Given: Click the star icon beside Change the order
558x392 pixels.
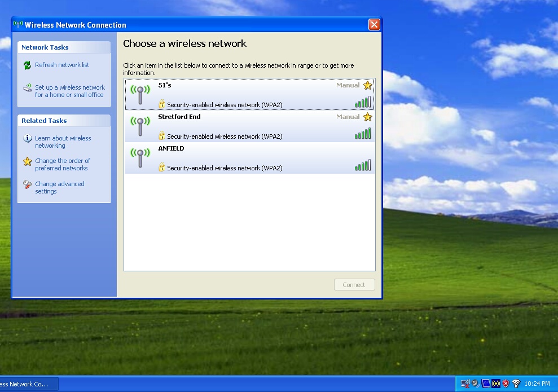Looking at the screenshot, I should 28,161.
